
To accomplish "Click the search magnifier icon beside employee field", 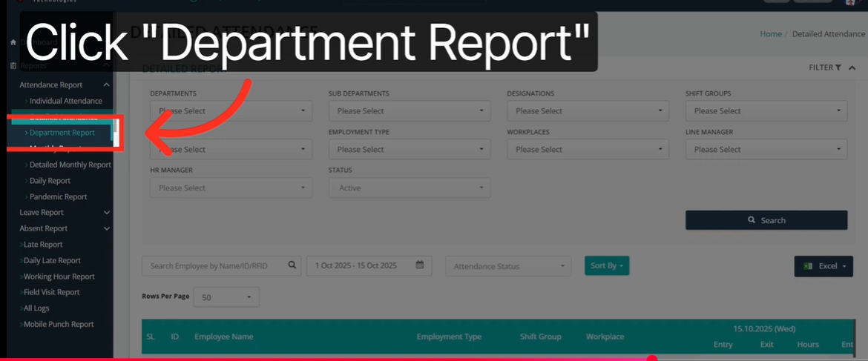I will [x=293, y=265].
